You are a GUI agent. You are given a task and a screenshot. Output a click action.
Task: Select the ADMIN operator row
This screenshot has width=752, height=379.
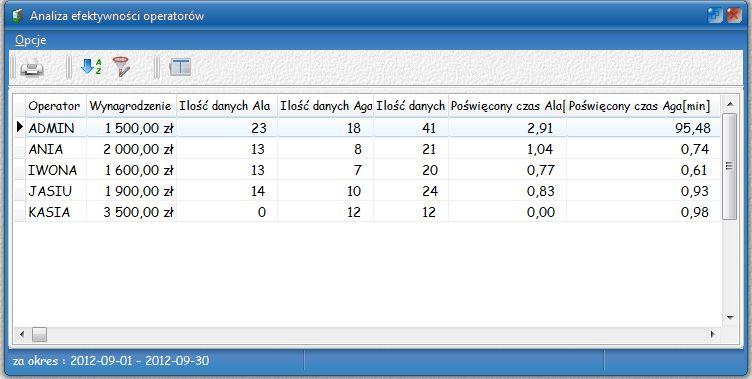pyautogui.click(x=368, y=128)
